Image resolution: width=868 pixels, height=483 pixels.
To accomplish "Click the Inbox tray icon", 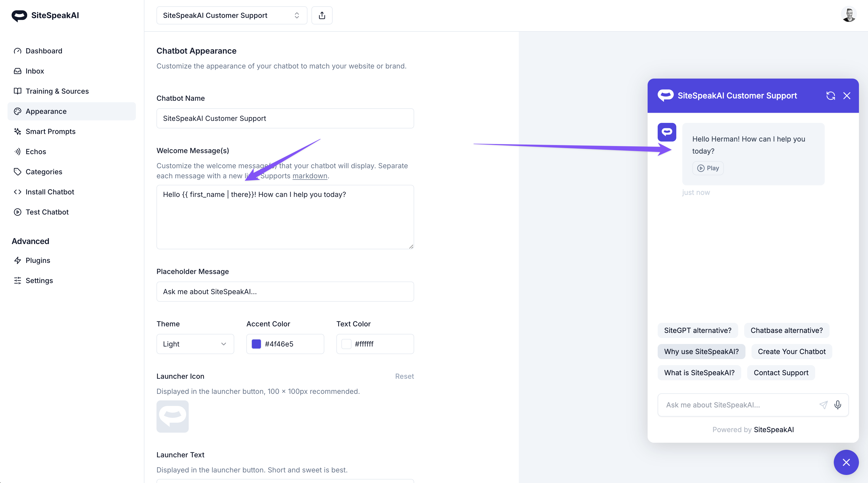I will click(x=18, y=71).
